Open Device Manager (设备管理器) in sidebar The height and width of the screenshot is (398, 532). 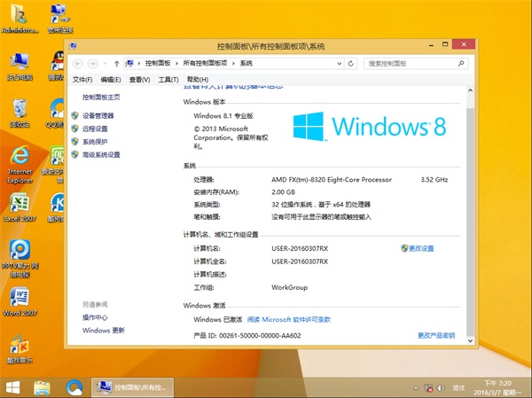click(x=98, y=115)
